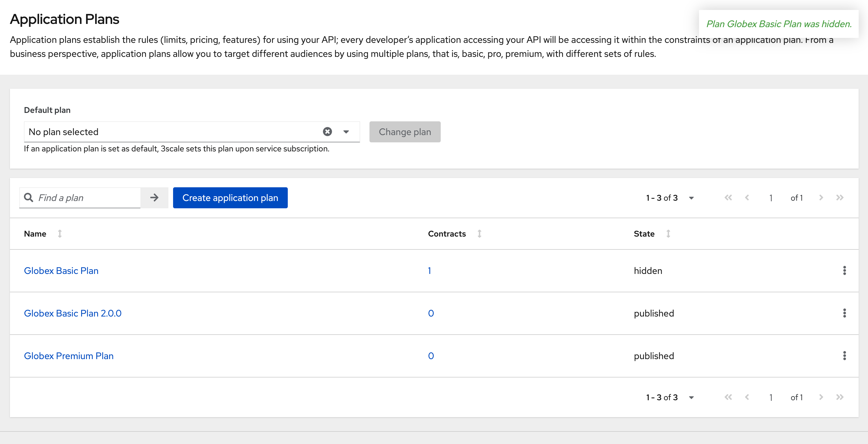Click the Change plan button
This screenshot has height=444, width=868.
click(x=405, y=132)
